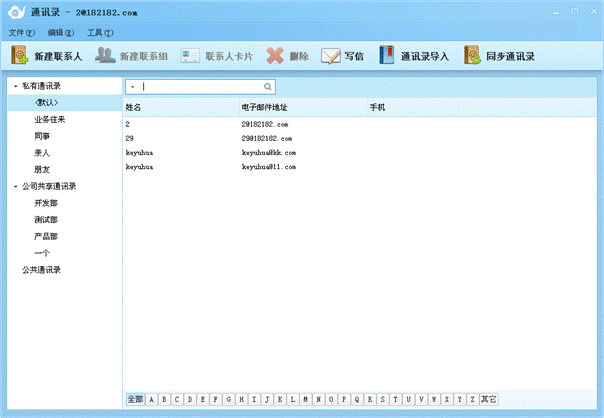Filter contacts by letter K
This screenshot has height=418, width=604.
280,399
